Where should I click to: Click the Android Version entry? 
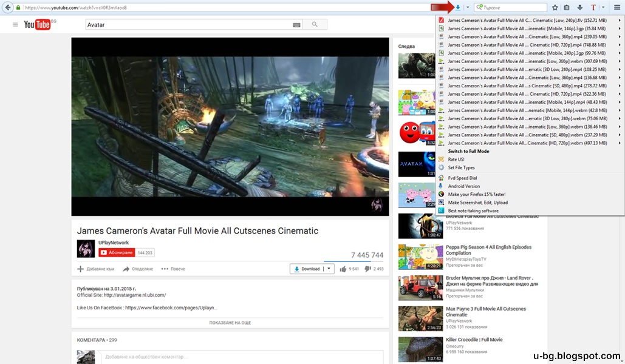coord(463,186)
